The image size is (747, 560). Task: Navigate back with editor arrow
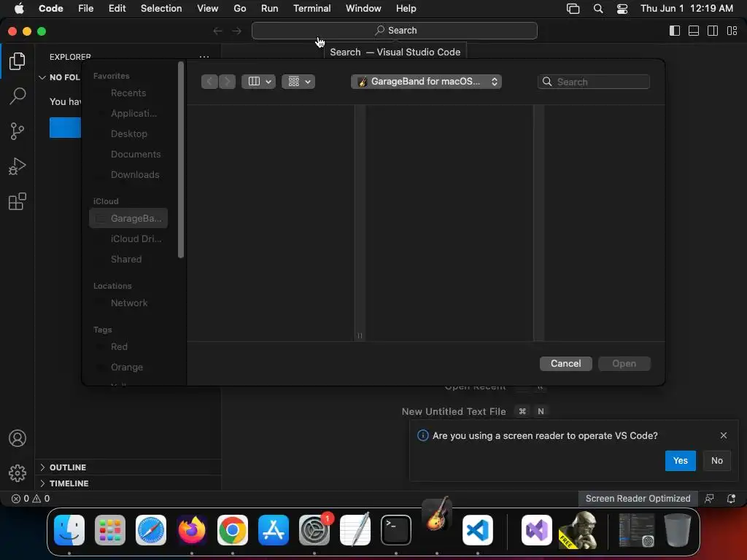coord(217,31)
